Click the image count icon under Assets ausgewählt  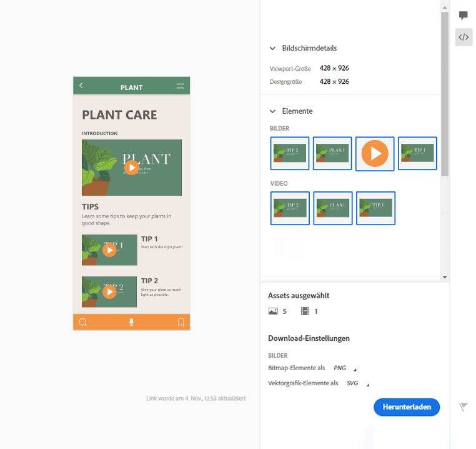tap(273, 311)
